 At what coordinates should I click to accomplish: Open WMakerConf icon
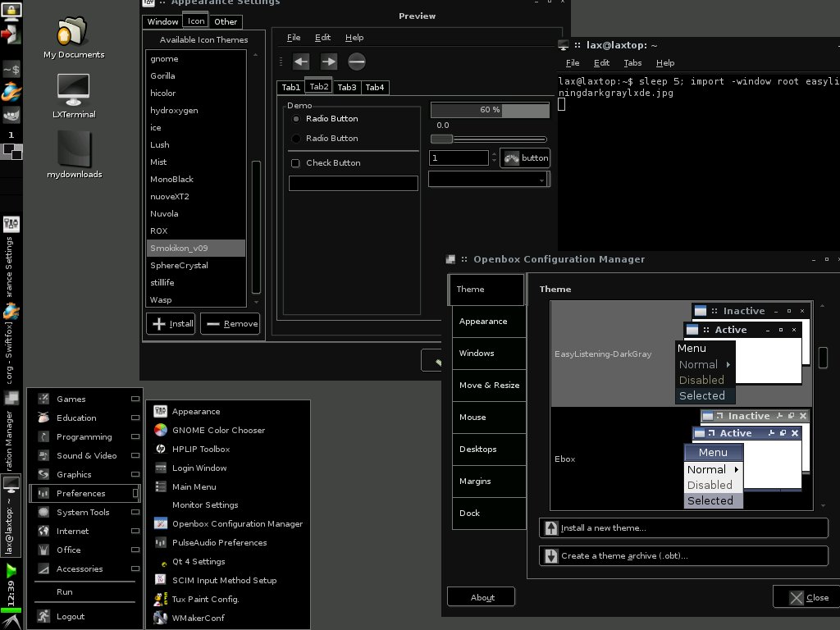coord(160,618)
